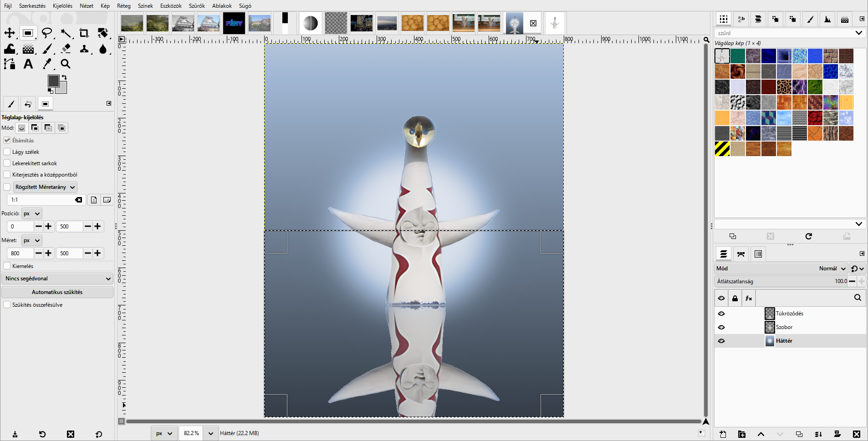Enable the Lágy szélek checkbox

click(7, 152)
